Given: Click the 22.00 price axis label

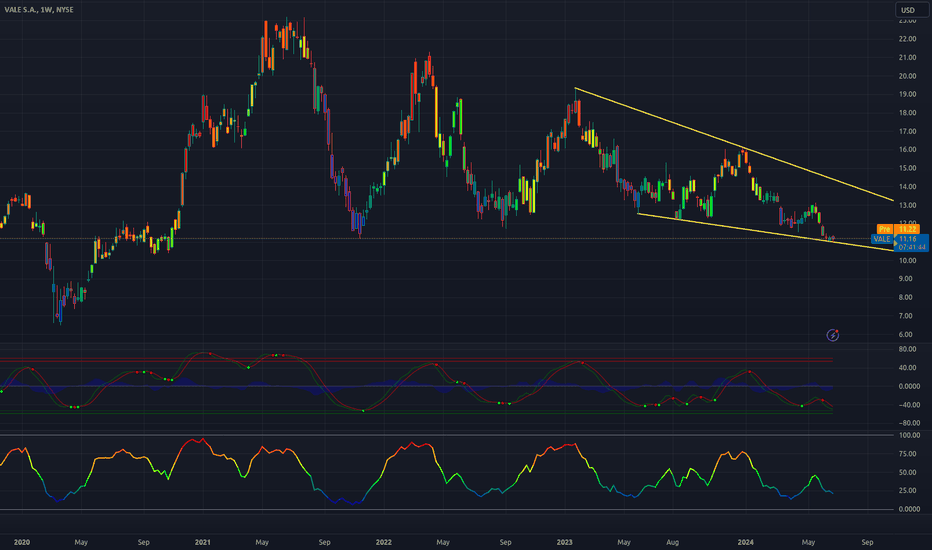Looking at the screenshot, I should click(908, 39).
